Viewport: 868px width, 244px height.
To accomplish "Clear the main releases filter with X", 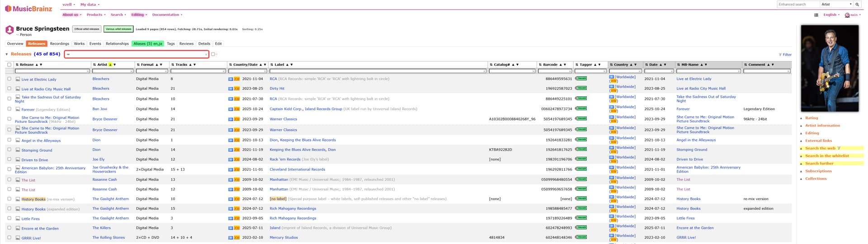I will [x=206, y=55].
